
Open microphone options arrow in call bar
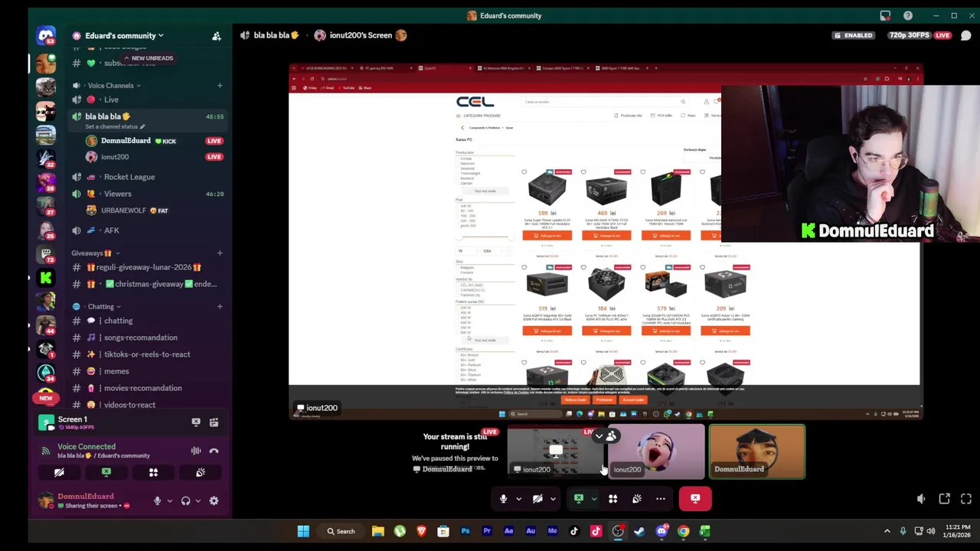(518, 499)
